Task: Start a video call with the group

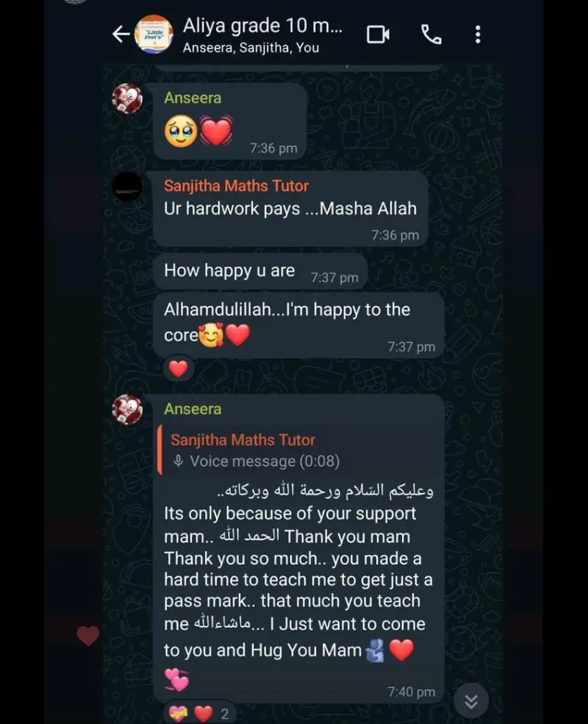Action: (x=378, y=35)
